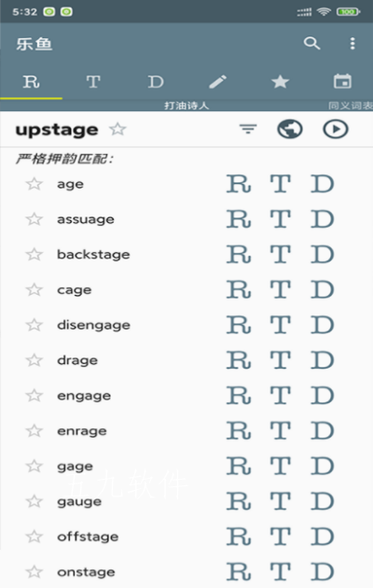The height and width of the screenshot is (588, 373).
Task: Select the word offstage
Action: (x=88, y=537)
